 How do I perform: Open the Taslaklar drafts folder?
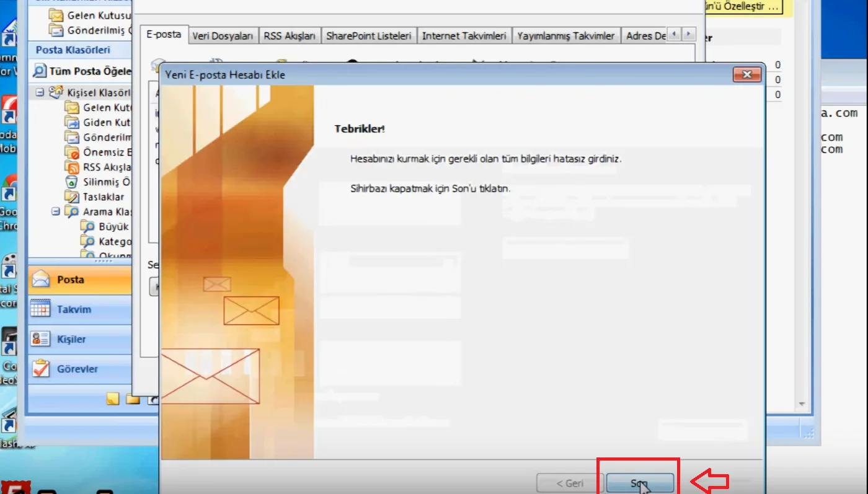pos(103,197)
